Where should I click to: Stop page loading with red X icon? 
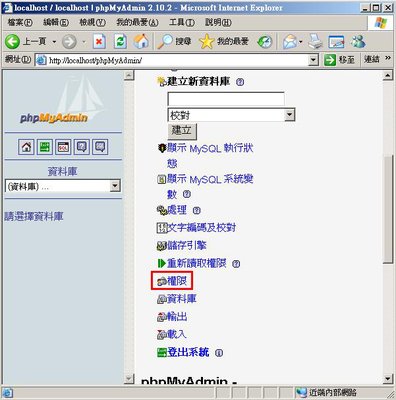[99, 42]
